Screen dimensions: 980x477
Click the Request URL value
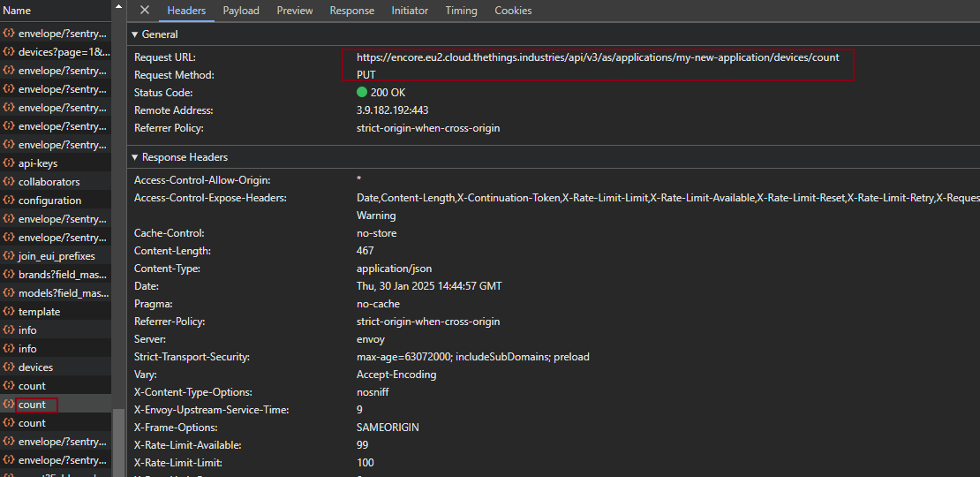coord(598,57)
